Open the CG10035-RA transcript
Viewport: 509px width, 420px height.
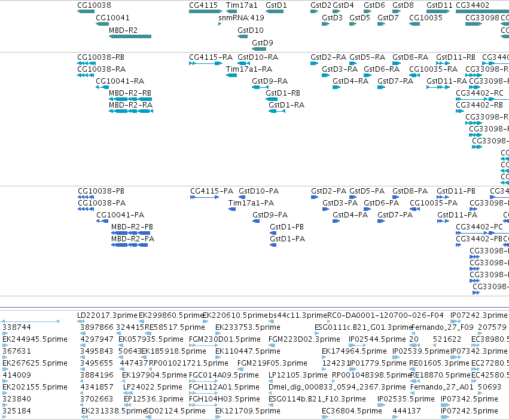(414, 75)
